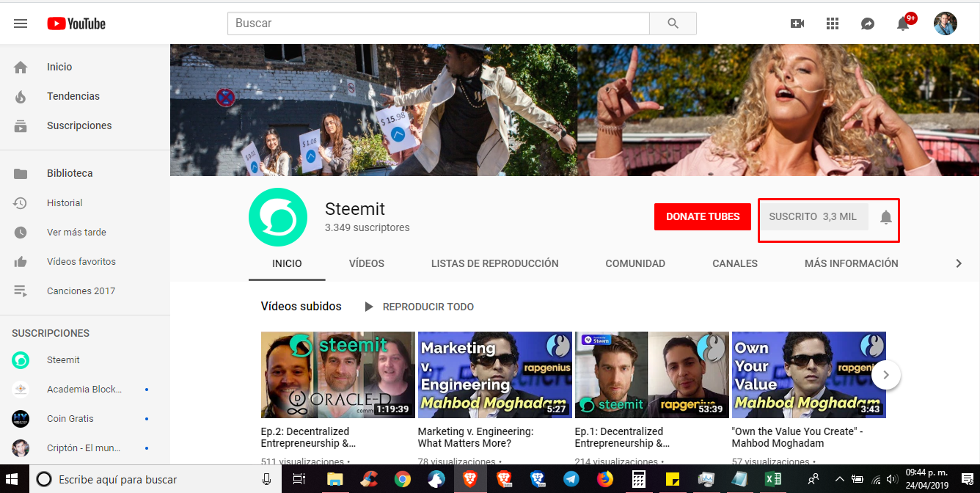This screenshot has width=980, height=493.
Task: Switch to the VÍDEOS tab
Action: click(x=366, y=263)
